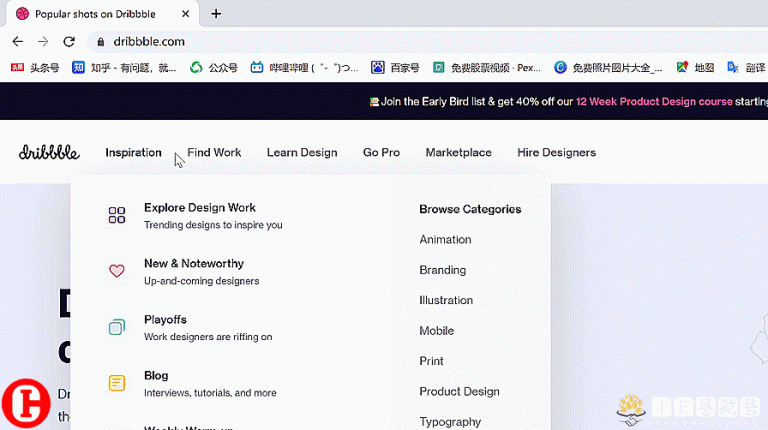Open the Find Work menu
This screenshot has width=768, height=430.
click(214, 152)
